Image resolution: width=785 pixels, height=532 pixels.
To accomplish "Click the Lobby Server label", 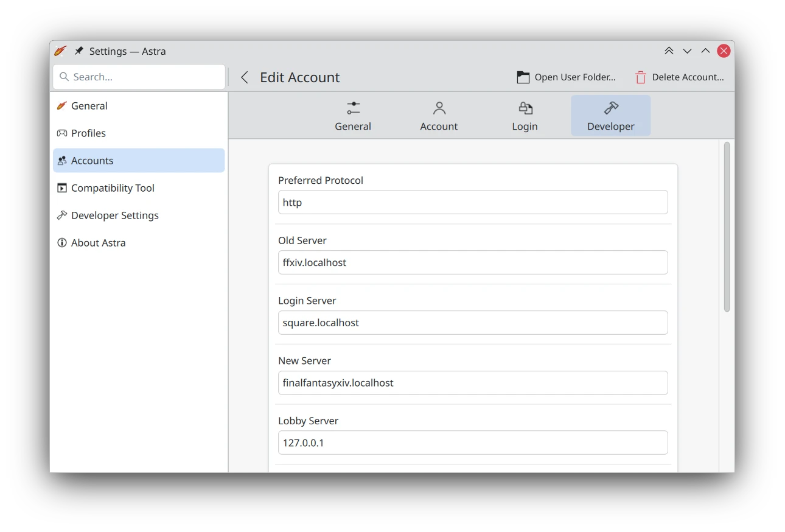I will point(309,421).
